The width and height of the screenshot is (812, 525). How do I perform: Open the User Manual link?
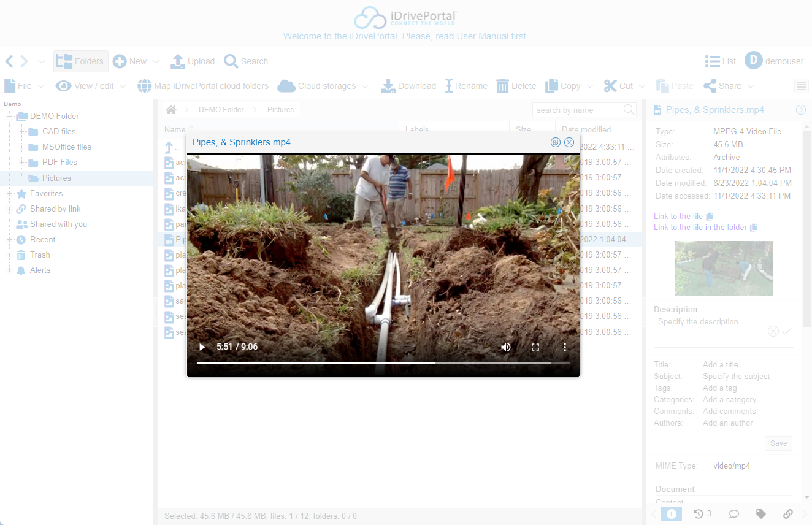pos(482,36)
